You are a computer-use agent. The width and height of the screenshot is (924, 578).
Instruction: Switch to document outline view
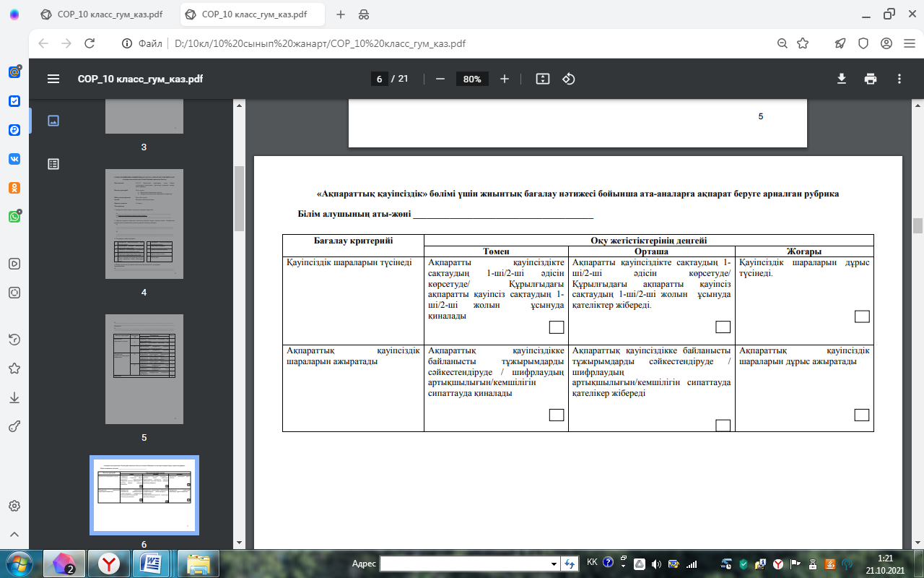(53, 164)
